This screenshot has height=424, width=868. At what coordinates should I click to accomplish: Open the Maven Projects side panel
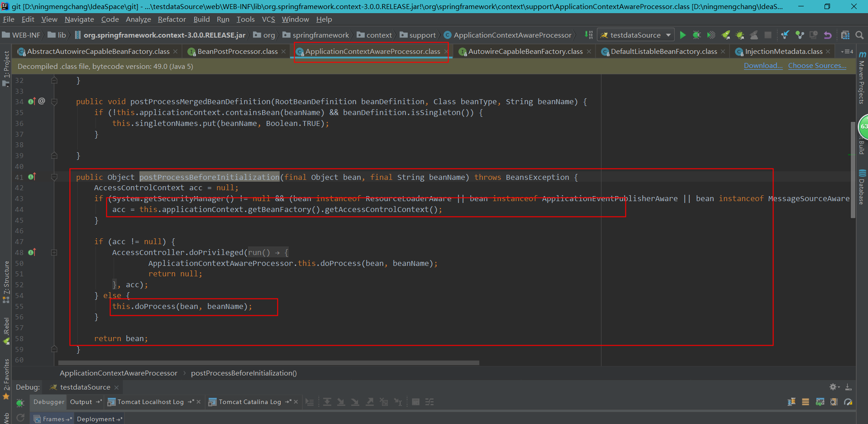click(x=862, y=82)
